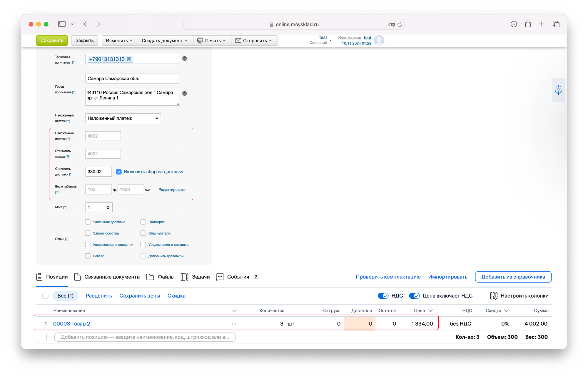The image size is (588, 377).
Task: Open Наложенный платеж dropdown
Action: (x=123, y=118)
